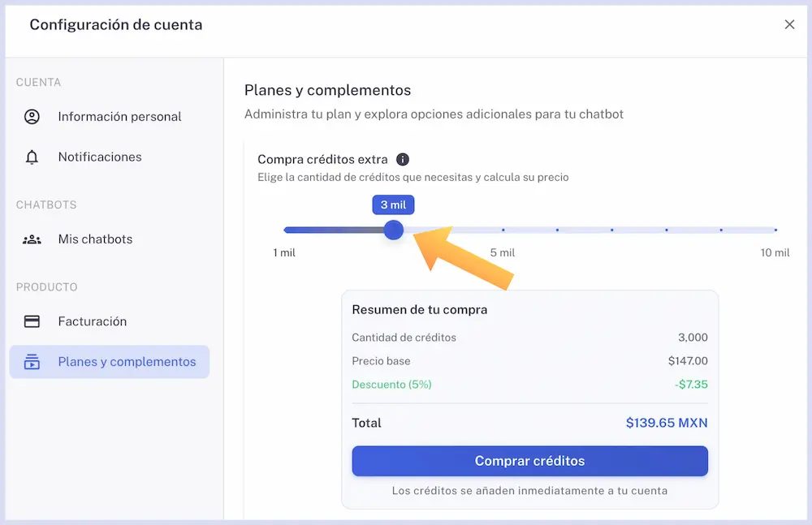The height and width of the screenshot is (525, 812).
Task: Close the Configuración de cuenta dialog
Action: [x=789, y=24]
